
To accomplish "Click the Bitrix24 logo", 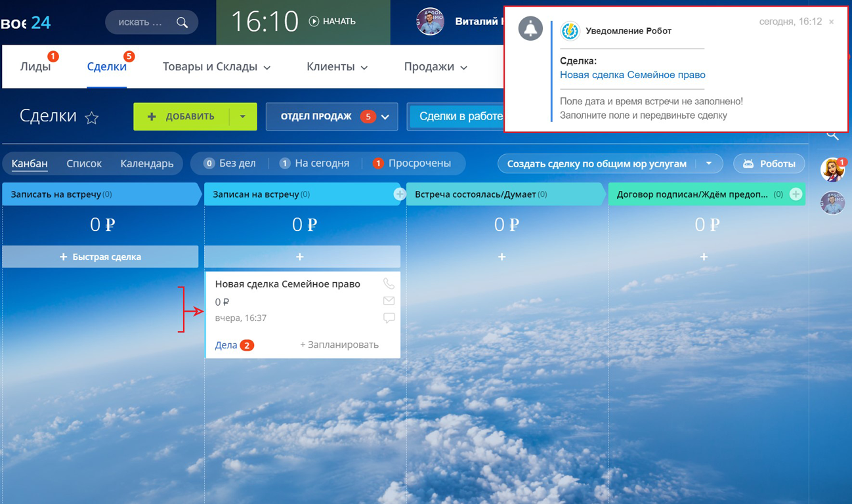I will (26, 22).
